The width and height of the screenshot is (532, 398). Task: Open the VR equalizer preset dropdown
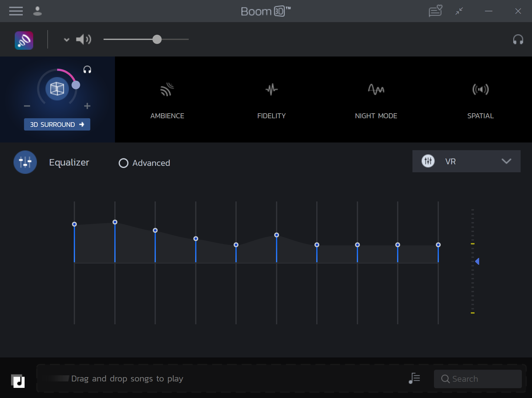(466, 161)
